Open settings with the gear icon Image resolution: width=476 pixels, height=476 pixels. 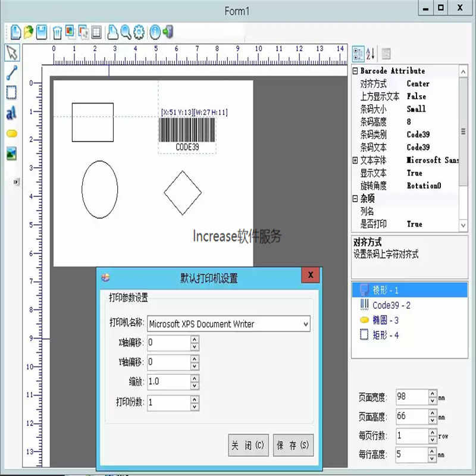[139, 32]
